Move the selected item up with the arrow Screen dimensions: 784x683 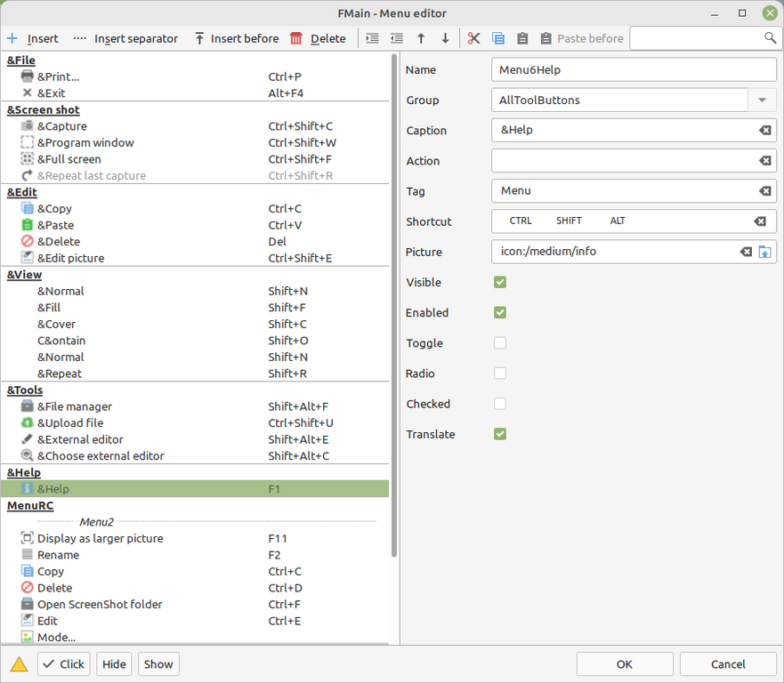point(421,38)
